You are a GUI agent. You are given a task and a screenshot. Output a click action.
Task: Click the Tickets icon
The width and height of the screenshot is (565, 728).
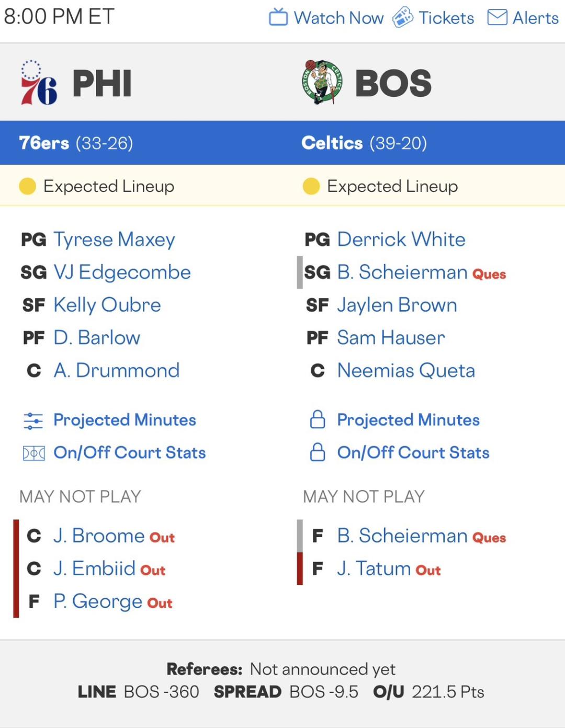tap(403, 17)
